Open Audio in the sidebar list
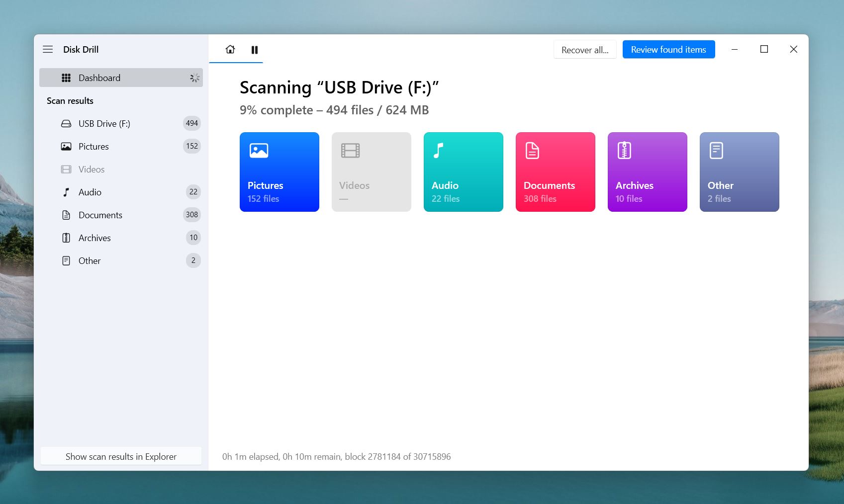The height and width of the screenshot is (504, 844). coord(121,192)
